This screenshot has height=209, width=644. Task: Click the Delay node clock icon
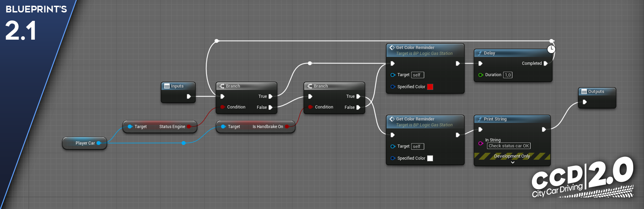click(551, 49)
